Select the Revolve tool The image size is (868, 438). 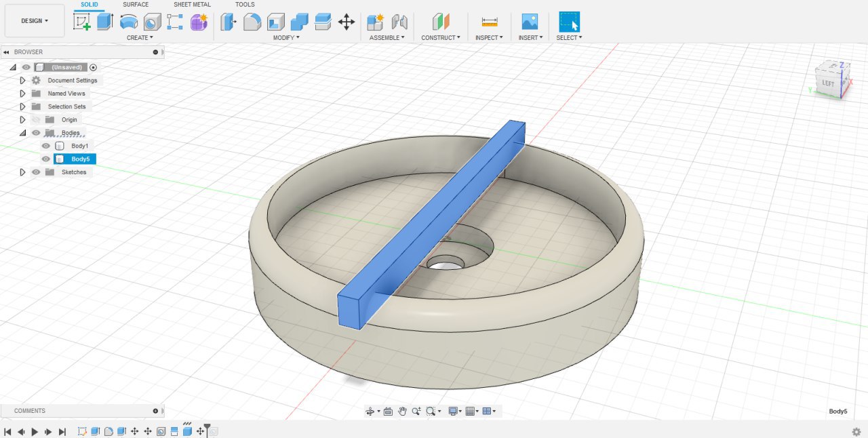click(x=128, y=22)
